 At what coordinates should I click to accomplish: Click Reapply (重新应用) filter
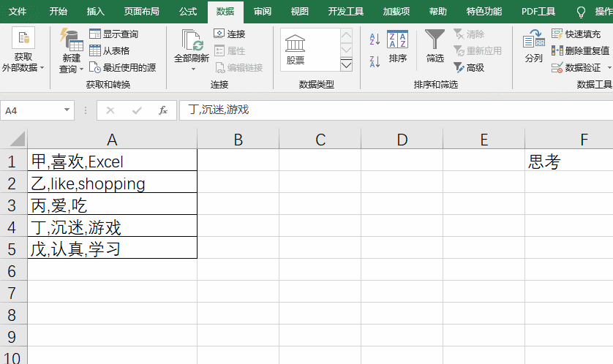click(478, 50)
